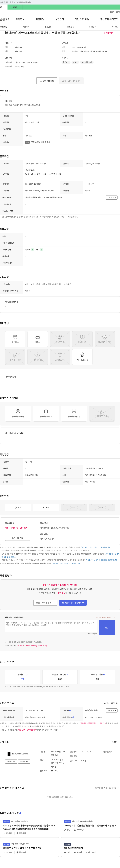Click the 장애인용 승강기 icon
This screenshot has width=120, height=868.
pyautogui.click(x=46, y=413)
